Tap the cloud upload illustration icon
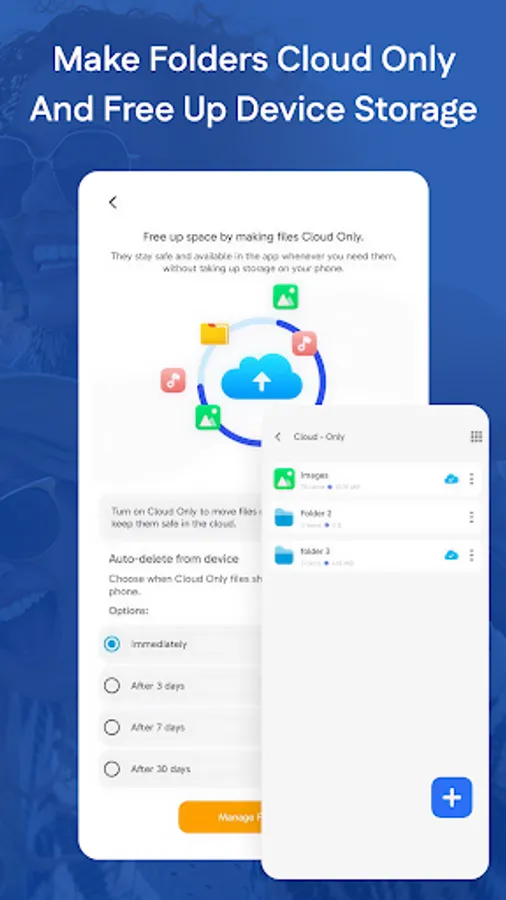Screen dimensions: 506x900 point(262,377)
